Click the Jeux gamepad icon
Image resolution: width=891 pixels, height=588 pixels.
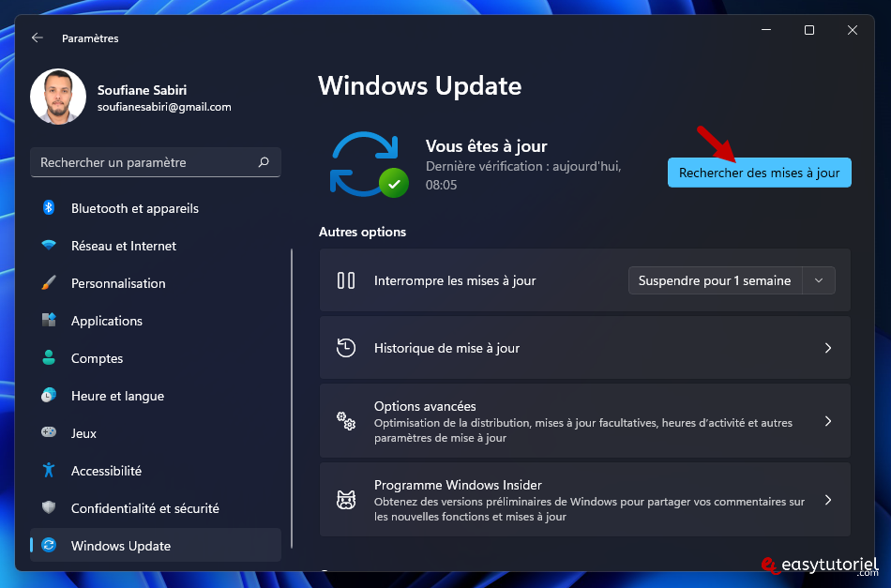pos(49,433)
